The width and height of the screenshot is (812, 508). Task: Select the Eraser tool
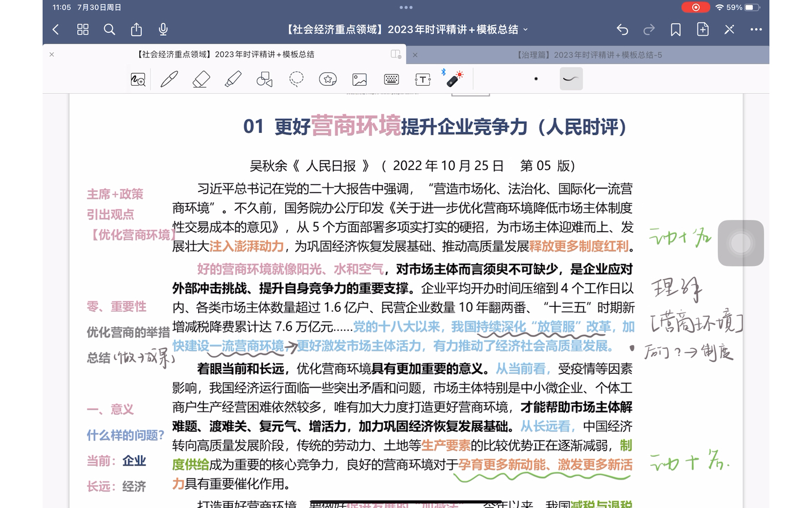pos(201,78)
